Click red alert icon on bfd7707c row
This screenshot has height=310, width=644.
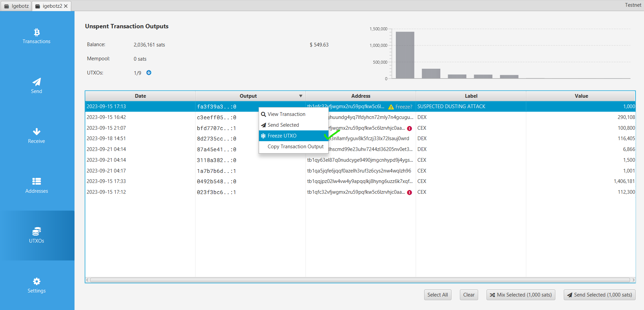[409, 128]
